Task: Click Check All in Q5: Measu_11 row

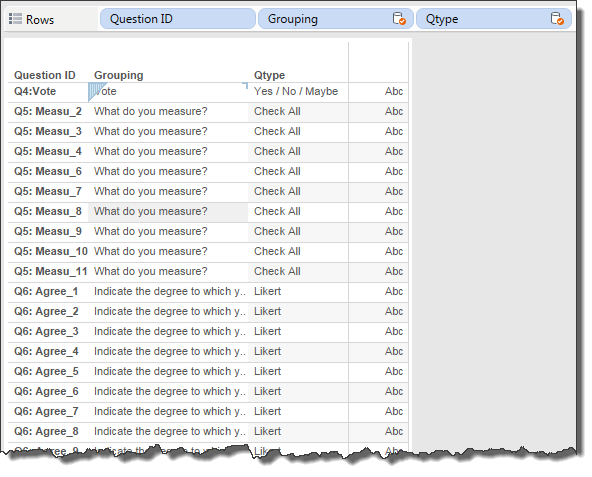Action: 277,272
